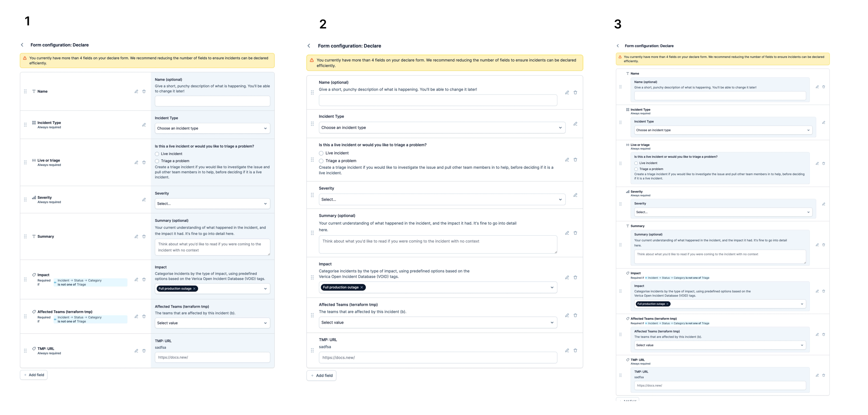Image resolution: width=868 pixels, height=415 pixels.
Task: Click the Add field button in design 1
Action: pos(34,375)
